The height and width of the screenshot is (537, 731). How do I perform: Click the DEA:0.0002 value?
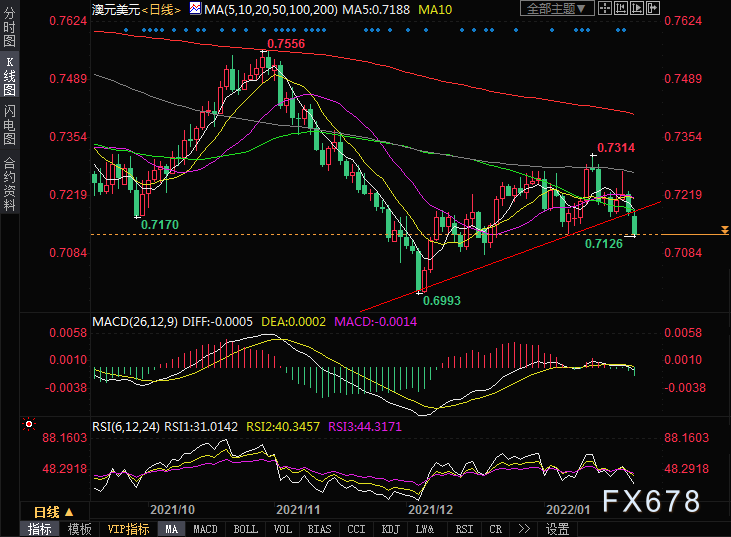click(293, 322)
